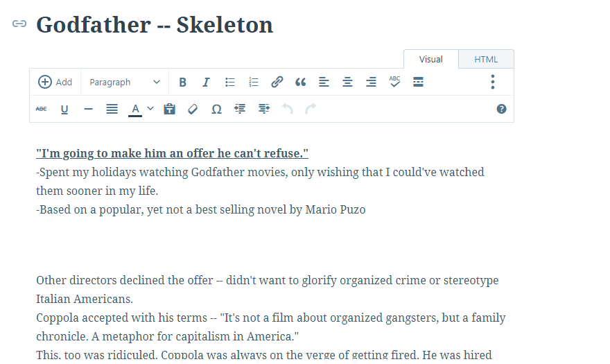610x364 pixels.
Task: Apply blockquote formatting
Action: pyautogui.click(x=300, y=83)
